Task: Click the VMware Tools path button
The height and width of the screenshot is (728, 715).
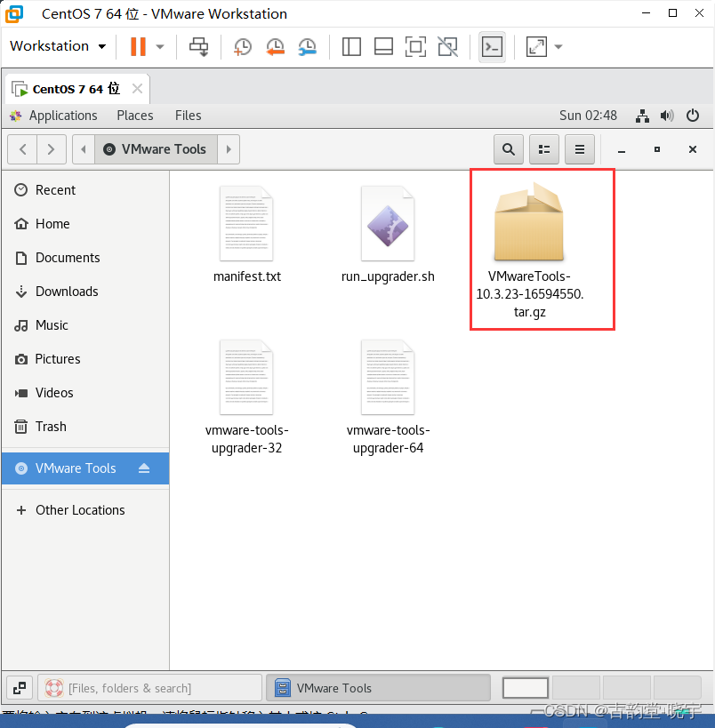Action: (x=156, y=149)
